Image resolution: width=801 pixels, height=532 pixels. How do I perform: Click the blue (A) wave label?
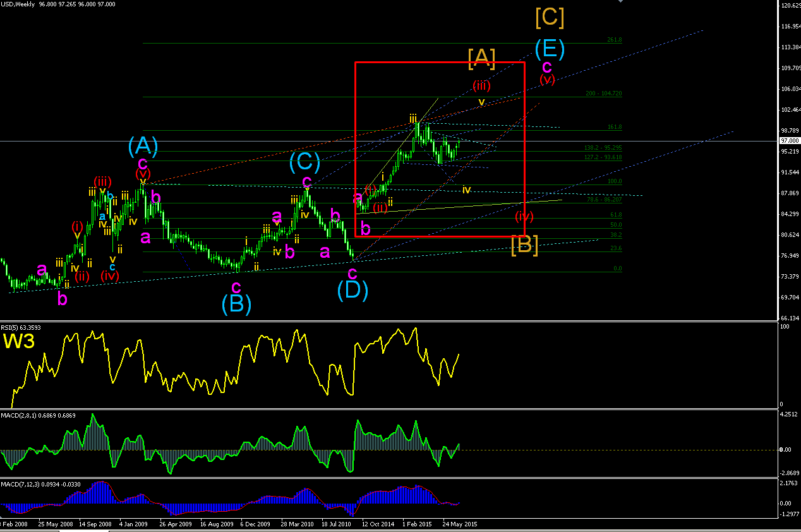click(x=143, y=147)
